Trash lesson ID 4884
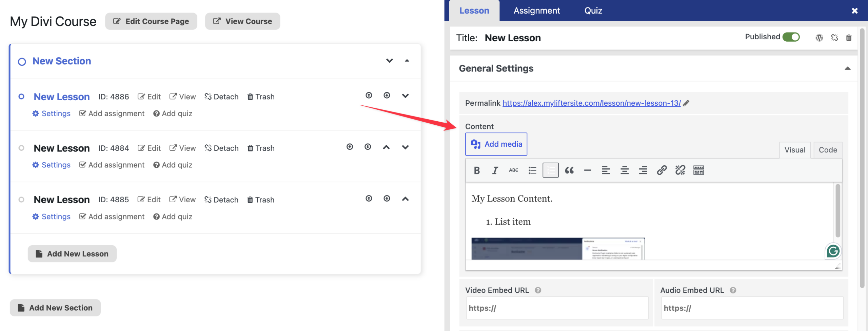Screen dimensions: 868x331 tap(261, 148)
